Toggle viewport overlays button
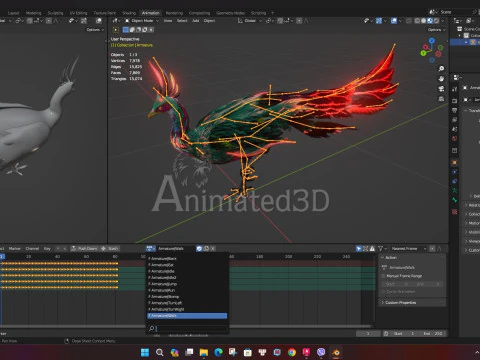This screenshot has height=360, width=480. pos(394,21)
